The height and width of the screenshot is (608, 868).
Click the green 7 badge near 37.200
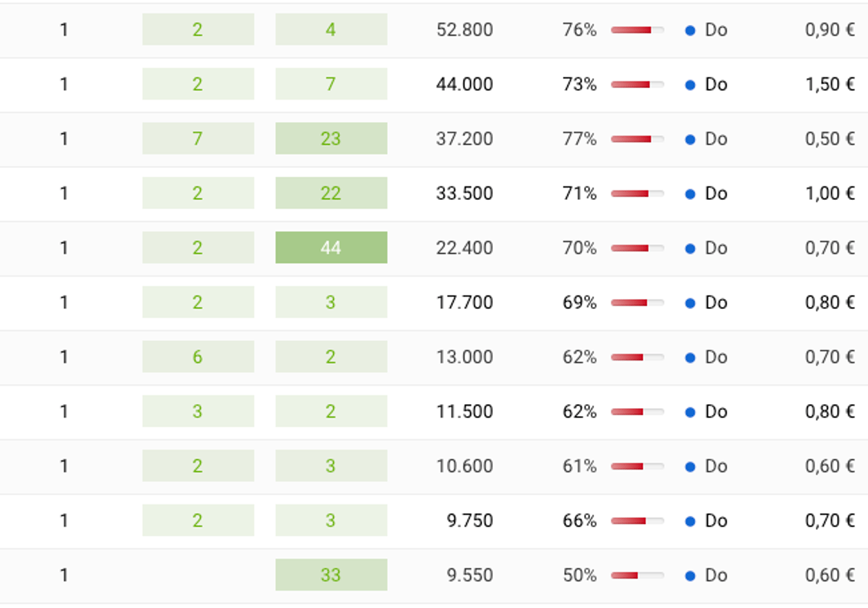pos(197,138)
